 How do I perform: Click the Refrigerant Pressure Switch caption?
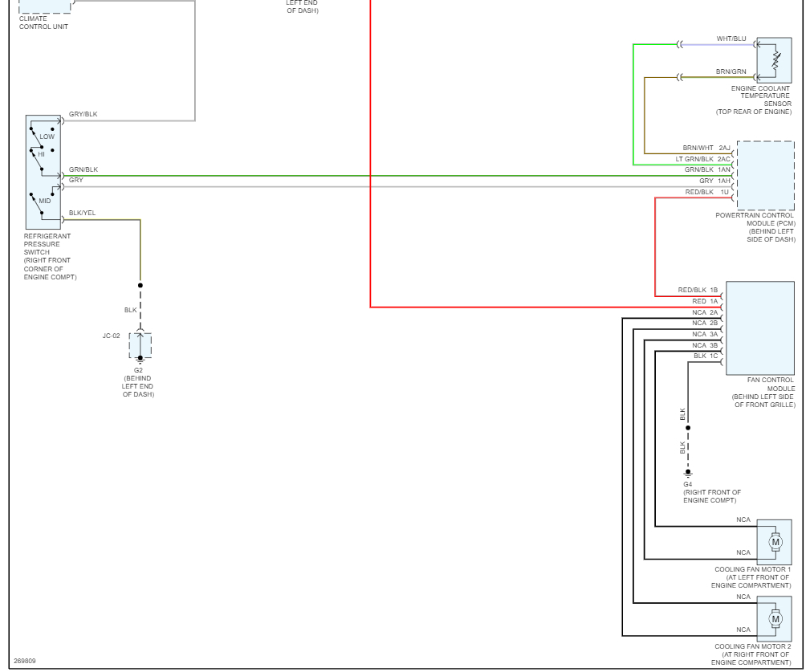coord(50,256)
